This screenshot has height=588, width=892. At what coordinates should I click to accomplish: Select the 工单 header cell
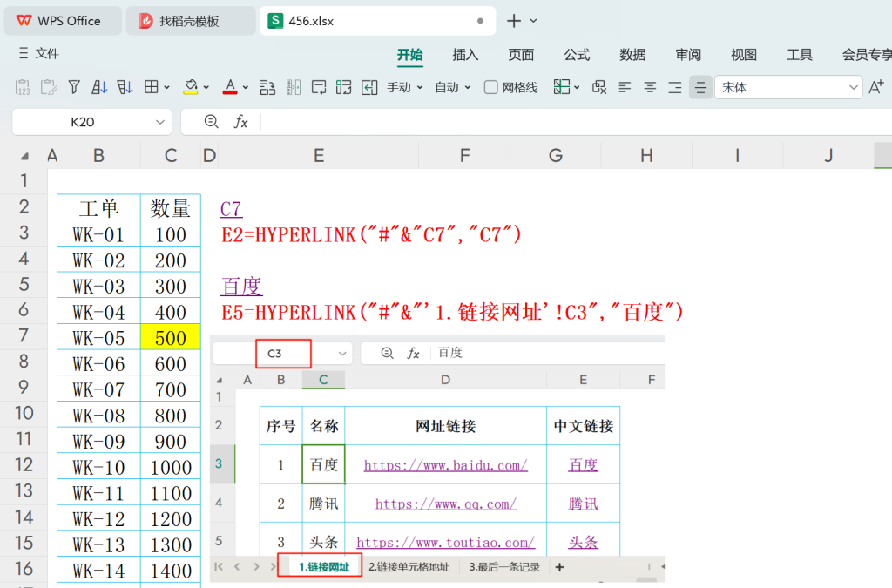coord(99,207)
